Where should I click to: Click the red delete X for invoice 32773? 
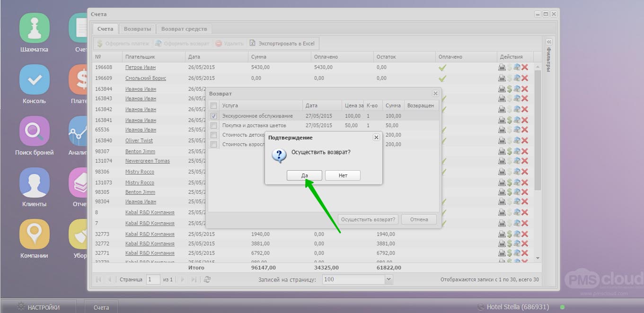click(525, 234)
